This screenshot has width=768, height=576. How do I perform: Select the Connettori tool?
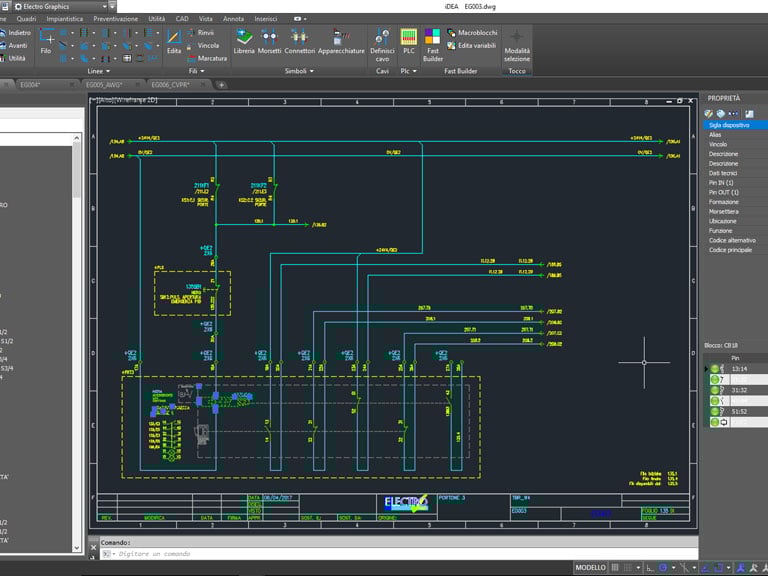[x=299, y=40]
